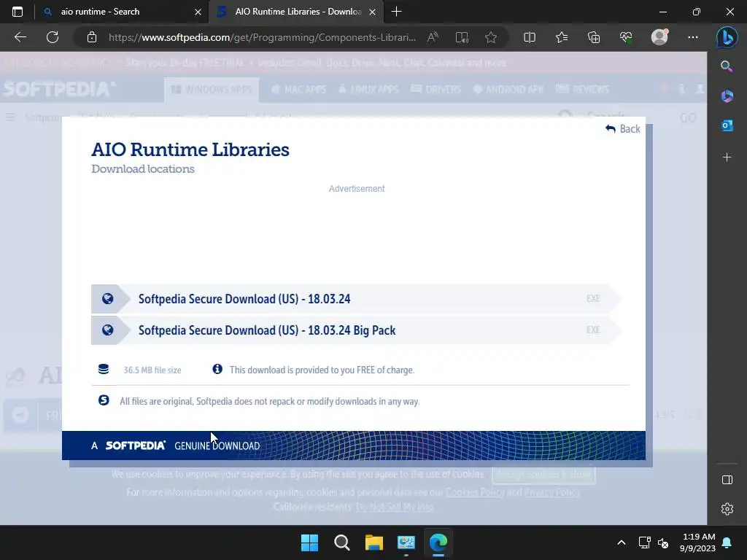Open the Mac Apps menu on Softpedia

click(x=298, y=90)
